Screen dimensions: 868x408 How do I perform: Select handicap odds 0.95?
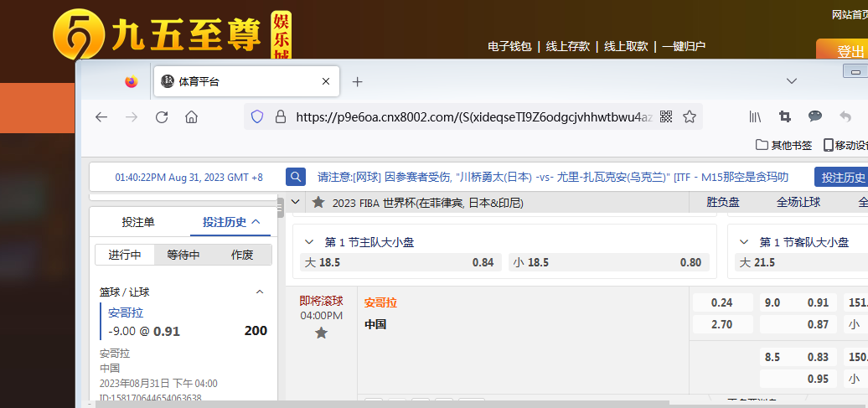point(798,379)
